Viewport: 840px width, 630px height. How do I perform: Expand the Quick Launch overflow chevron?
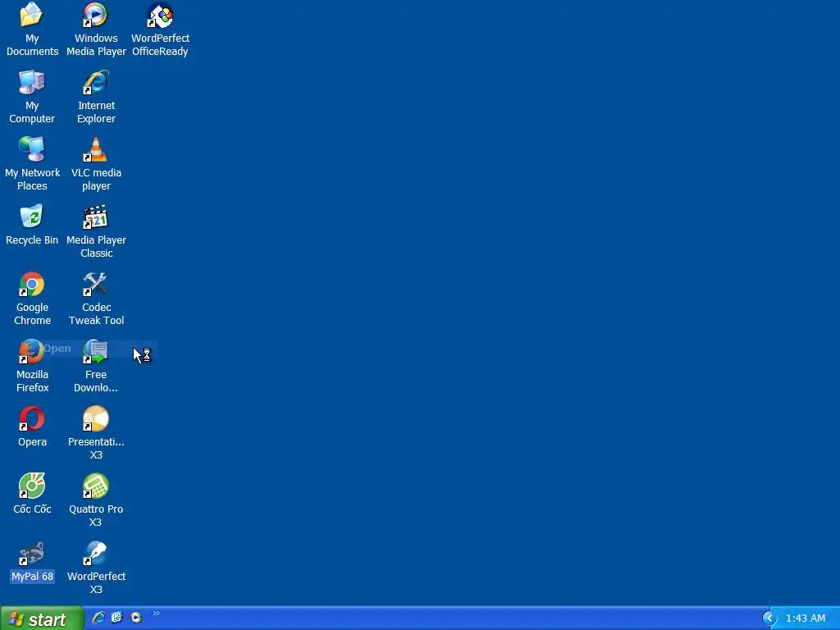click(157, 614)
